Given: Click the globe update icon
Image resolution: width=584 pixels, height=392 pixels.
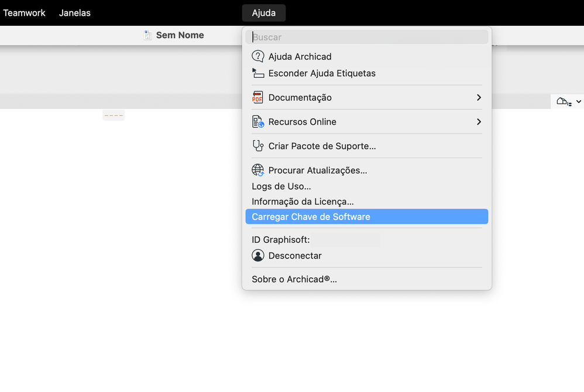Looking at the screenshot, I should 257,170.
